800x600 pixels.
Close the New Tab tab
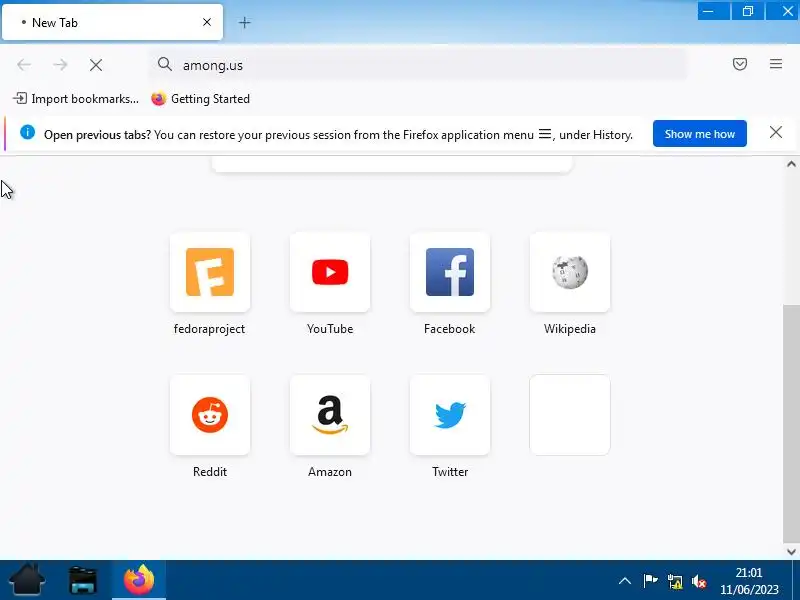[x=207, y=22]
